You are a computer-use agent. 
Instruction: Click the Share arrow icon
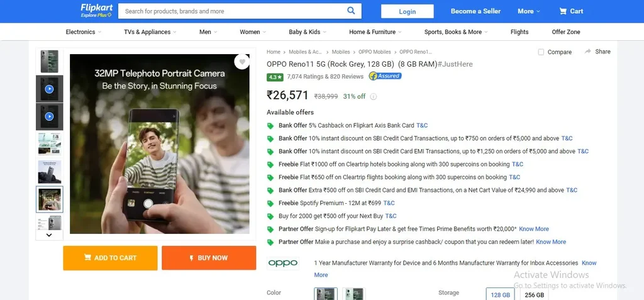587,52
